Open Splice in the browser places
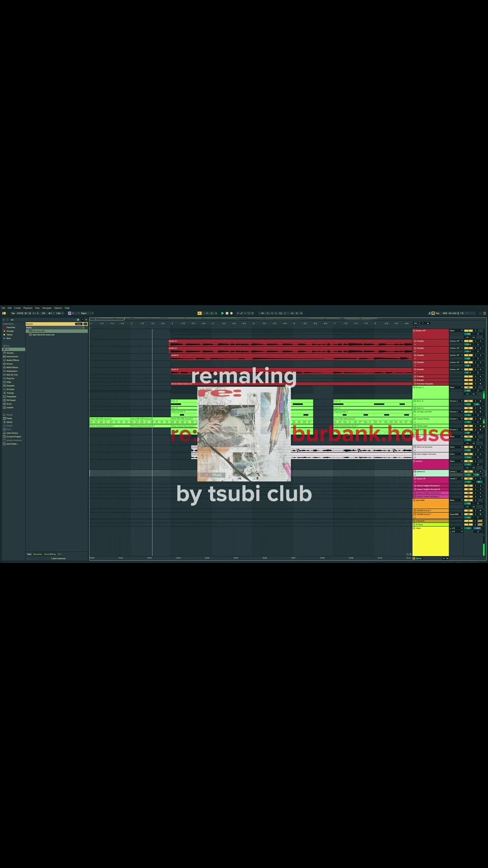 point(9,422)
